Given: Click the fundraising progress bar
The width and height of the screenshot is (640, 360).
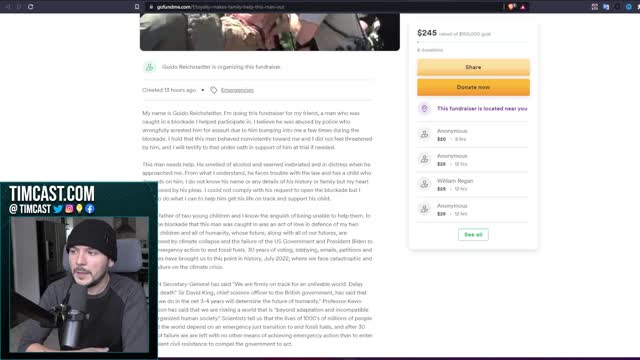Looking at the screenshot, I should pos(473,42).
